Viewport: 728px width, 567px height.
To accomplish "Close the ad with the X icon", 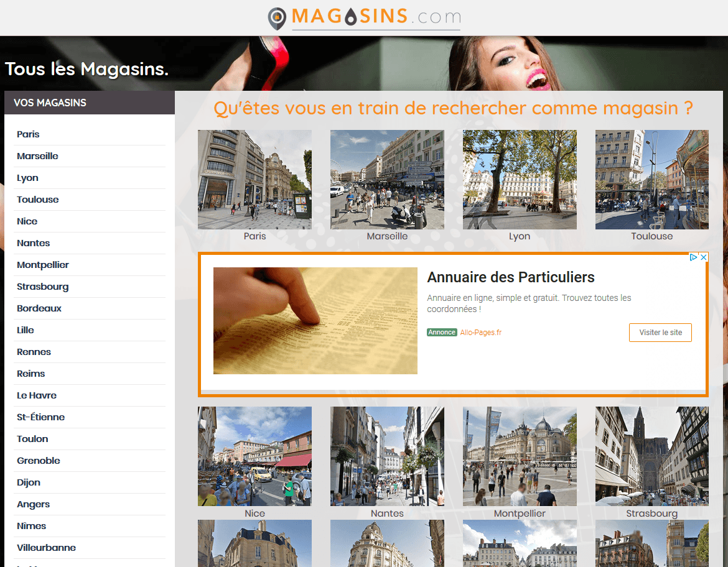I will (x=703, y=257).
